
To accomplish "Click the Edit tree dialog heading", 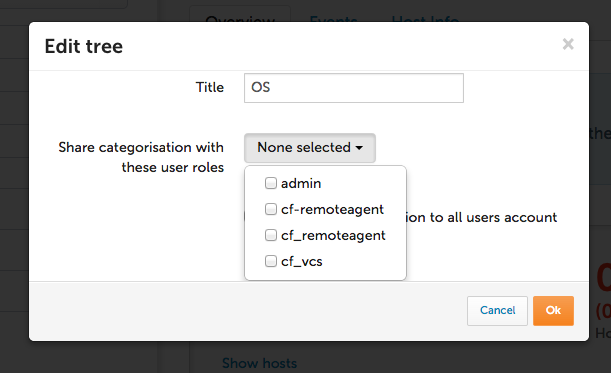I will (84, 46).
